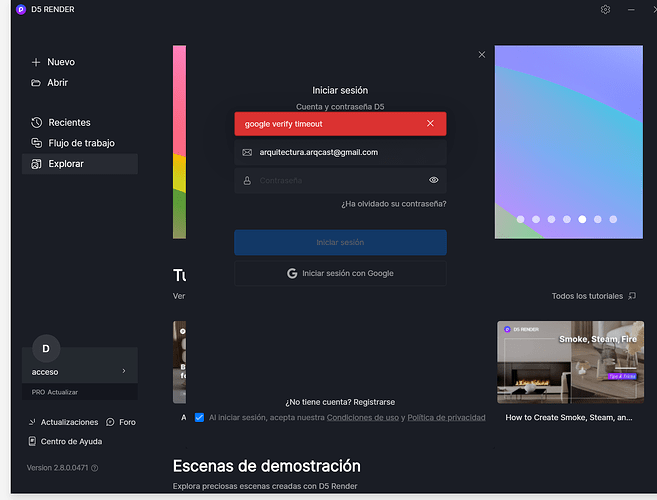The image size is (657, 500).
Task: Select the fourth carousel dot
Action: [x=567, y=219]
